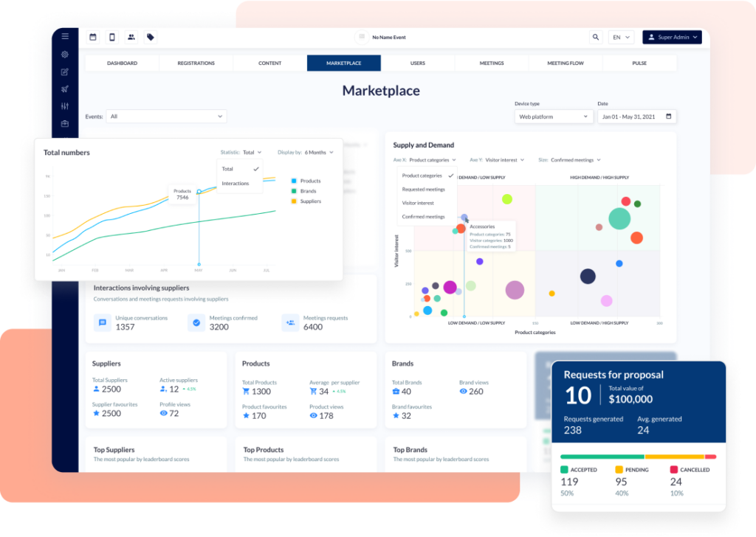Click the Total Suppliers person icon
This screenshot has width=756, height=537.
tap(96, 389)
